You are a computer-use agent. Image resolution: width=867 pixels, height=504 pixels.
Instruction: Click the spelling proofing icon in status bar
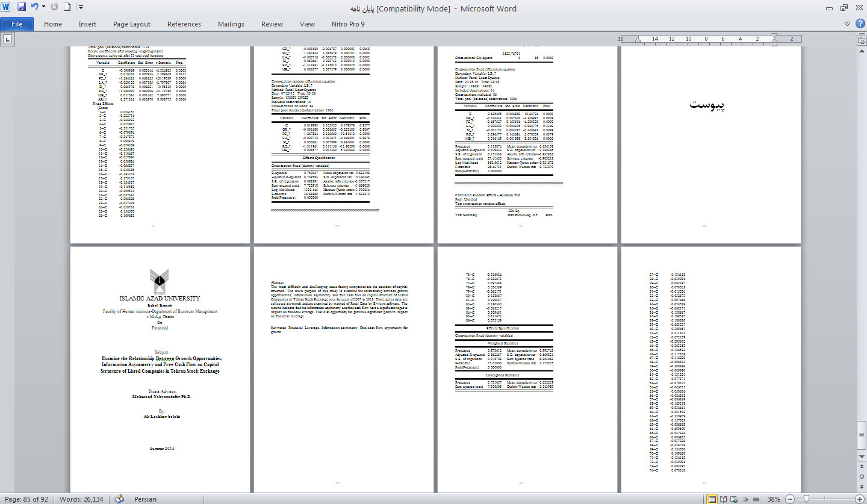pyautogui.click(x=119, y=499)
